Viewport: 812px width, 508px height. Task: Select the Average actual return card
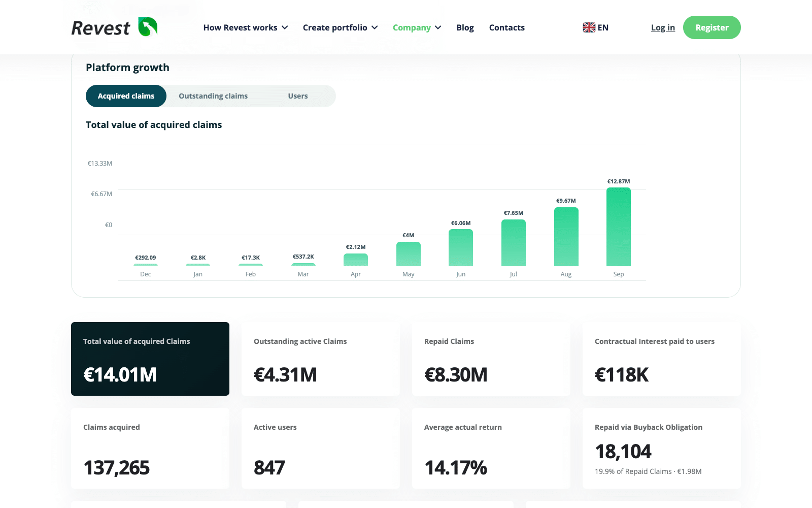pos(491,448)
